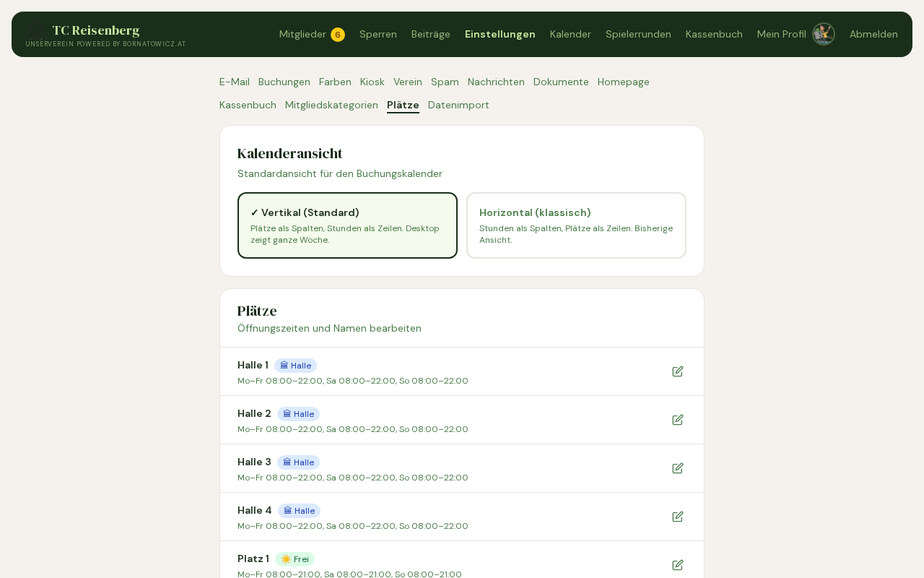The image size is (924, 578).
Task: Switch to Mitgliedskategorien settings tab
Action: click(x=331, y=105)
